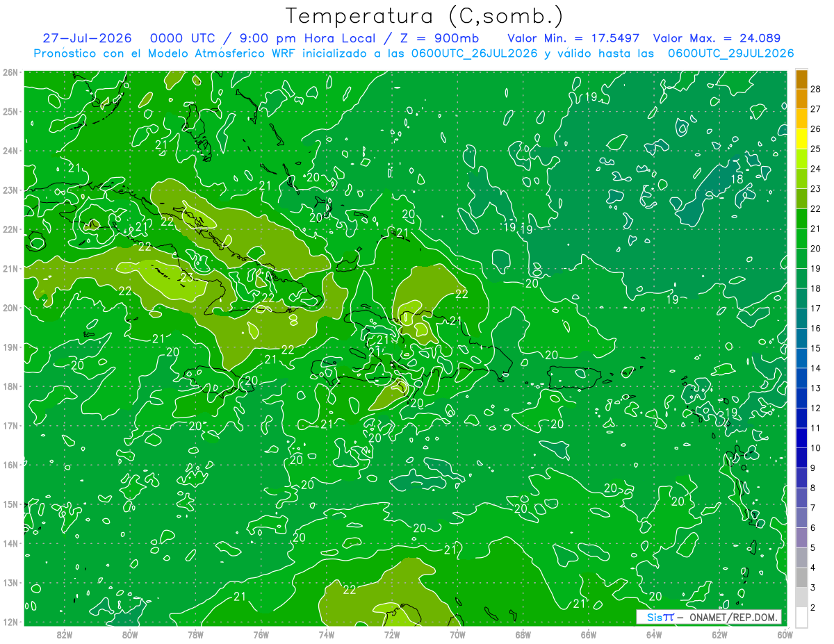Screen dimensions: 834x644
Task: Click the 70W longitude label
Action: [x=457, y=634]
